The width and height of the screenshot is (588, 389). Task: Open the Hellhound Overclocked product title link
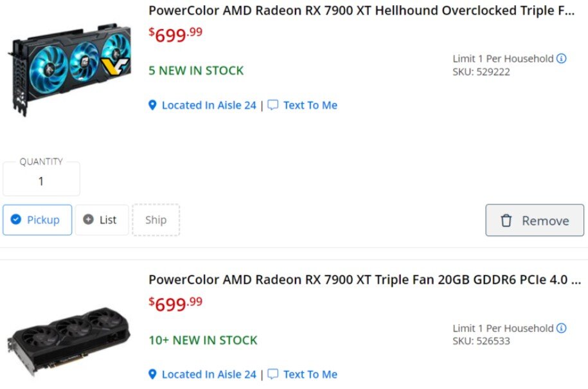click(362, 10)
